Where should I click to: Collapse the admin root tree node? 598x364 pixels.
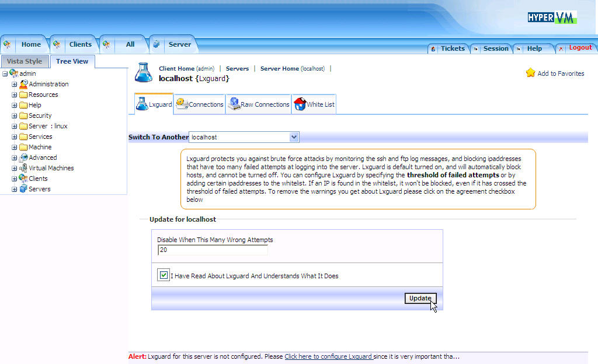(5, 73)
